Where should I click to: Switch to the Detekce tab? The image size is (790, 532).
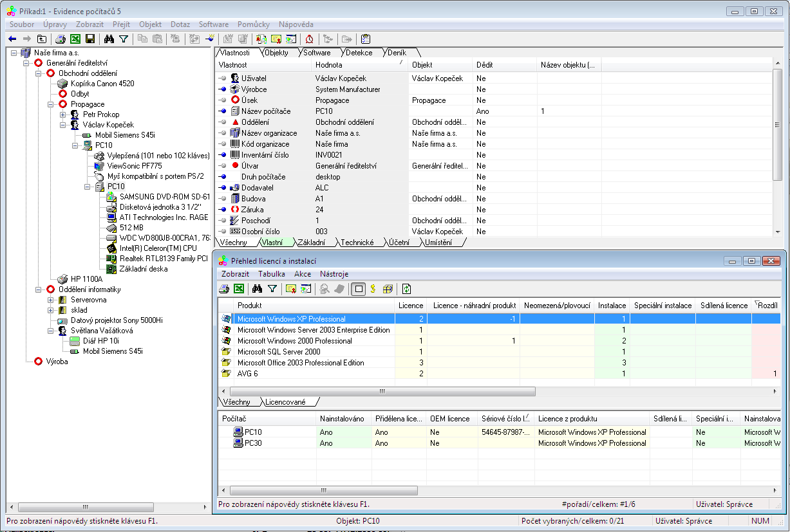click(x=359, y=53)
